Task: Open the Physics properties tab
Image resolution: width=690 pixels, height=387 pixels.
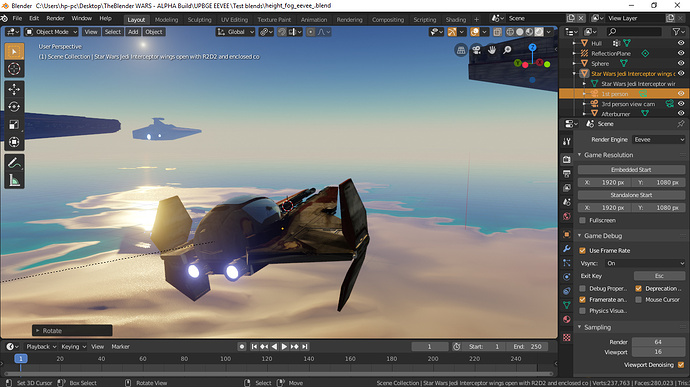Action: coord(567,277)
